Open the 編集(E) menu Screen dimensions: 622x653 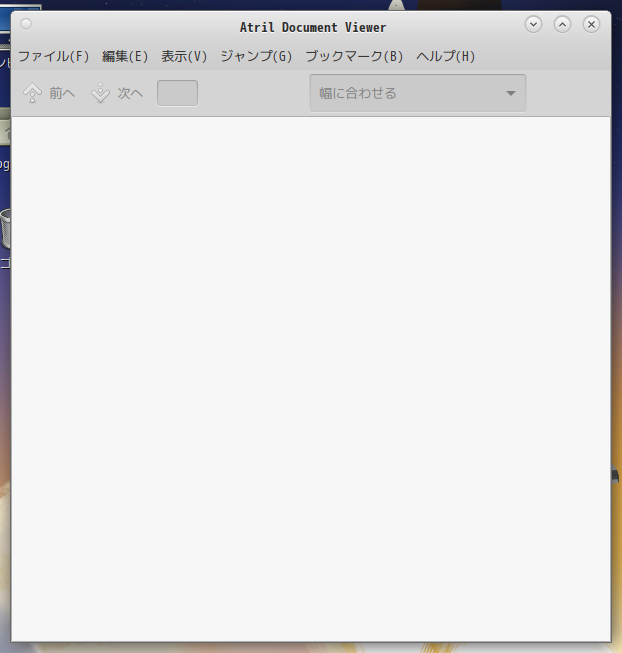point(125,56)
